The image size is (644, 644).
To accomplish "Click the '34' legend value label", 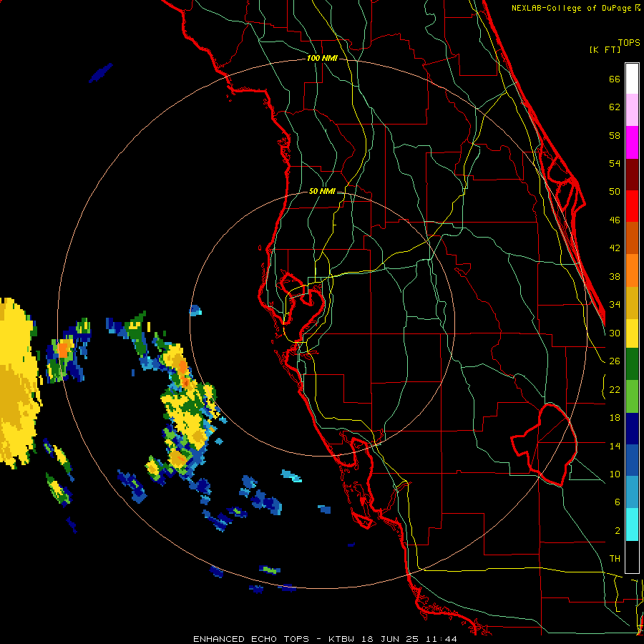I will [615, 304].
